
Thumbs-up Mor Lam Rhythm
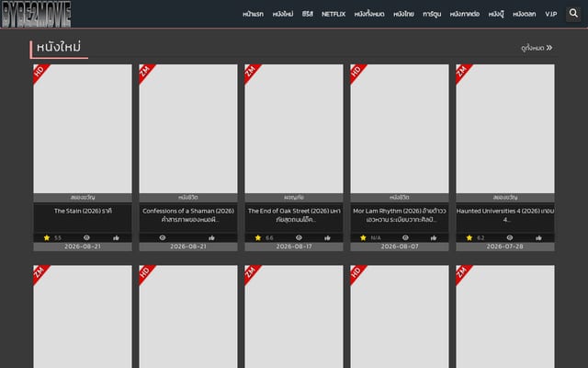pyautogui.click(x=434, y=237)
